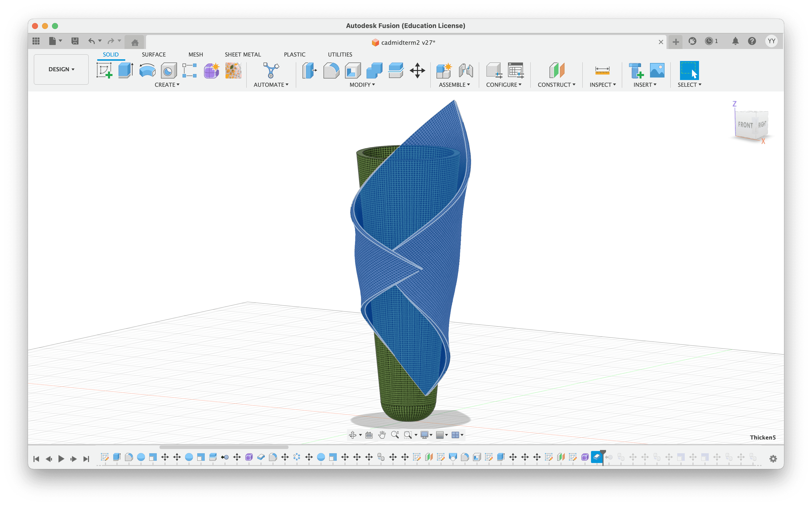Select the Create Sketch tool
Viewport: 812px width, 506px height.
point(104,70)
